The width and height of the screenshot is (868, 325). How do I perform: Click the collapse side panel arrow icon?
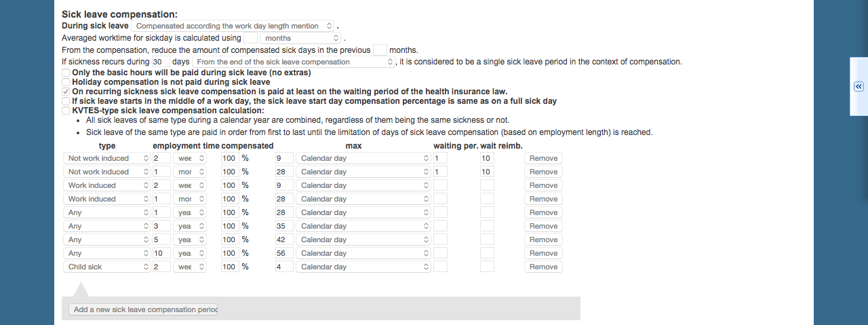(858, 87)
